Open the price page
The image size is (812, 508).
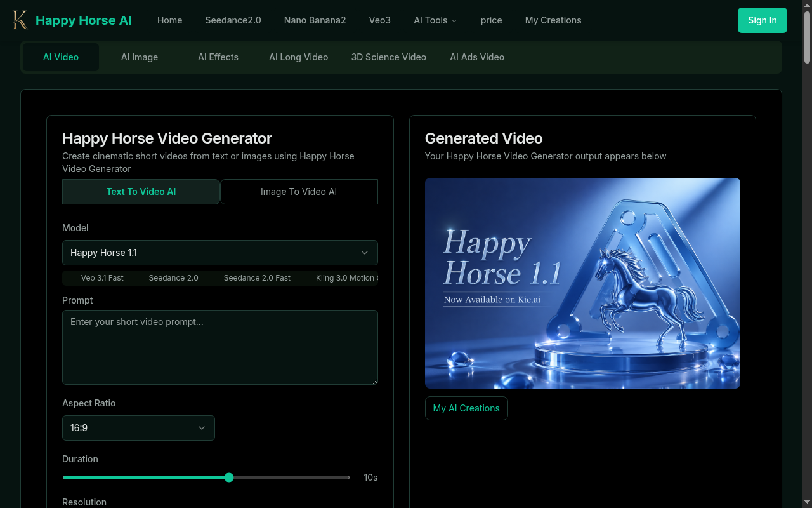[491, 20]
